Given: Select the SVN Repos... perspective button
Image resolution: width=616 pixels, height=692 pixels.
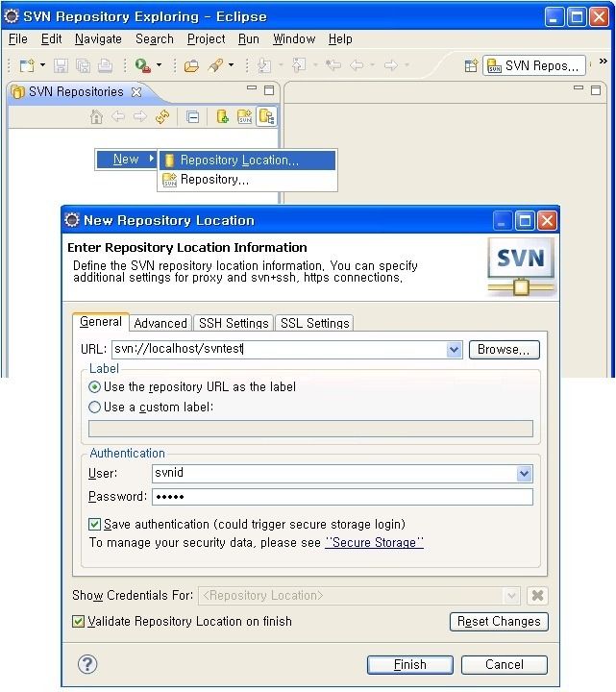Looking at the screenshot, I should pos(534,65).
